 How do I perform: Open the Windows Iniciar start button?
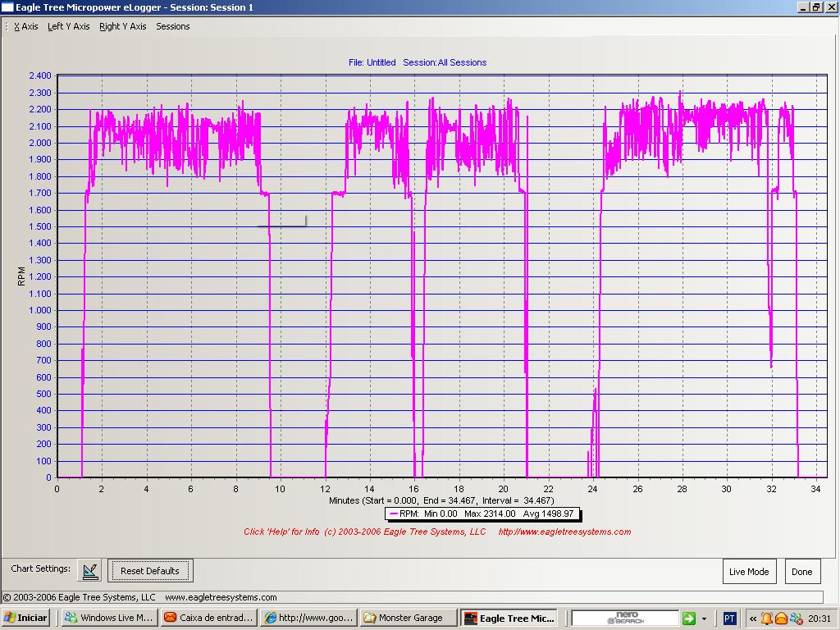[x=26, y=618]
